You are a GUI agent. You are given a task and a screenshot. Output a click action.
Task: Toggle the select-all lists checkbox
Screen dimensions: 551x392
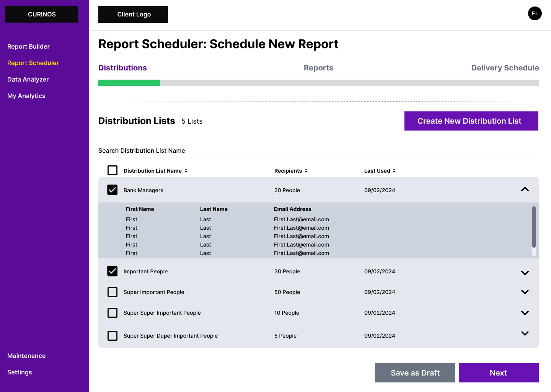112,170
